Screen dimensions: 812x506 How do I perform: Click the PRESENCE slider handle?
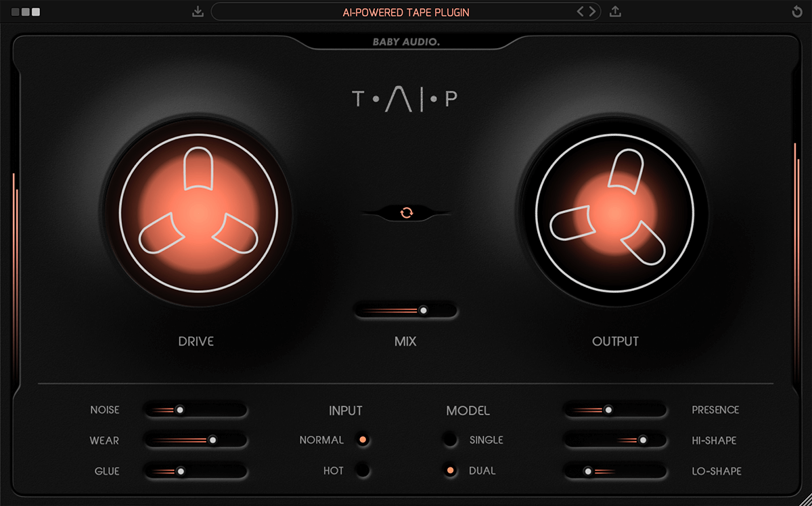[608, 409]
